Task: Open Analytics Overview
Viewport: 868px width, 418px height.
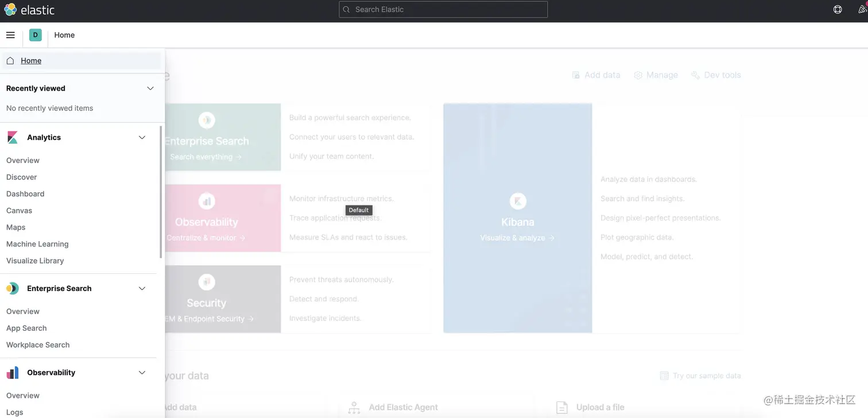Action: click(x=23, y=160)
